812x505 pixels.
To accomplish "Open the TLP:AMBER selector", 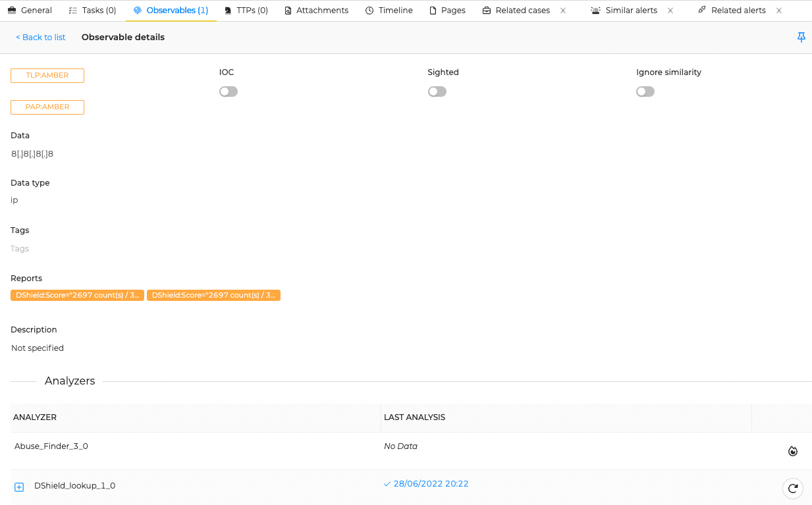I will (47, 76).
